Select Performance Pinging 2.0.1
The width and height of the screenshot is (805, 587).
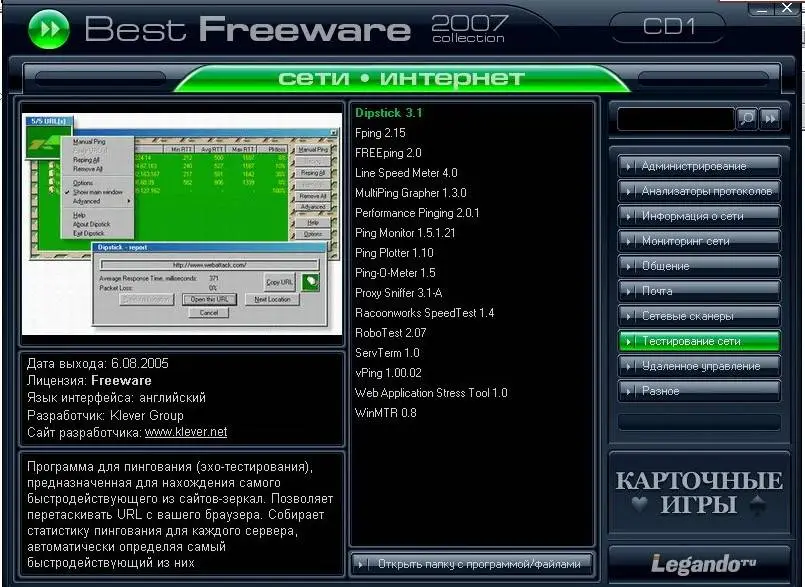(x=417, y=213)
